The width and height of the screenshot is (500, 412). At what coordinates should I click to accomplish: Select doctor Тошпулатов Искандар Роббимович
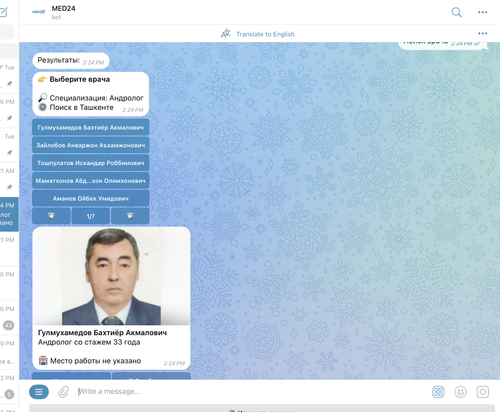point(91,163)
